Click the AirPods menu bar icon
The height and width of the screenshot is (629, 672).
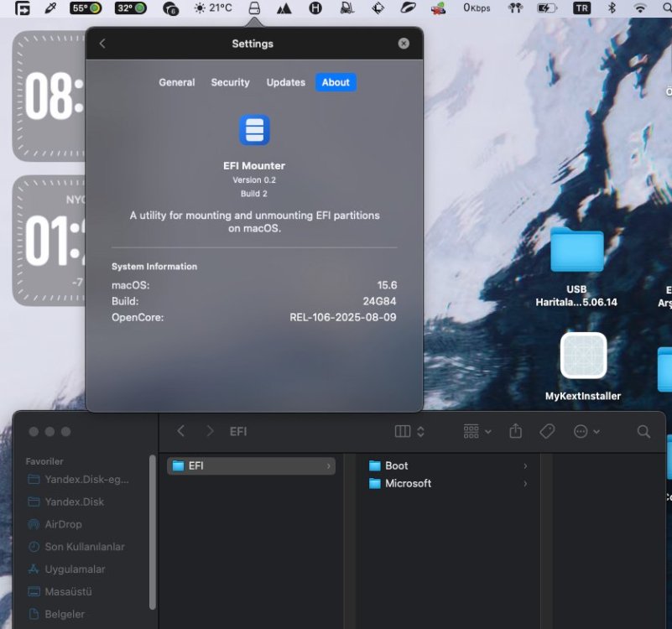[x=516, y=8]
